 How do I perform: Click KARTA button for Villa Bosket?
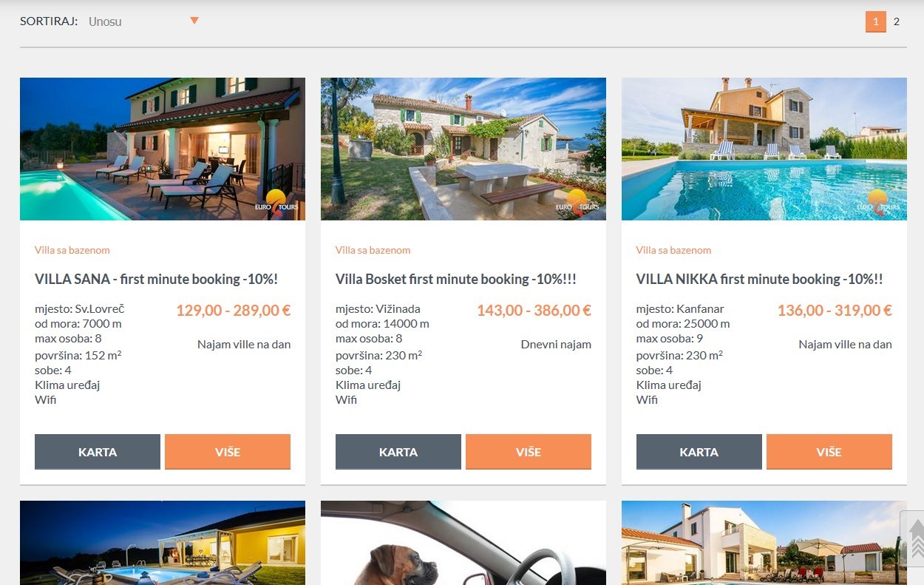click(398, 452)
